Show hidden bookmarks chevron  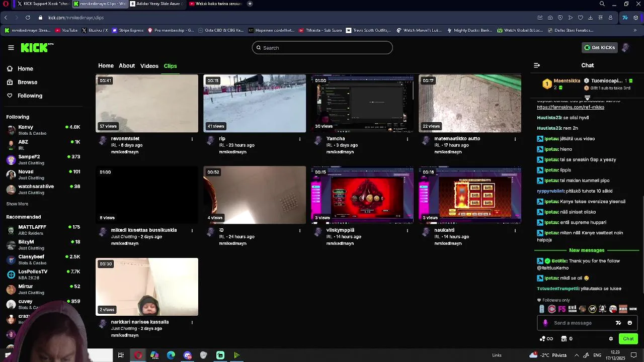[635, 30]
